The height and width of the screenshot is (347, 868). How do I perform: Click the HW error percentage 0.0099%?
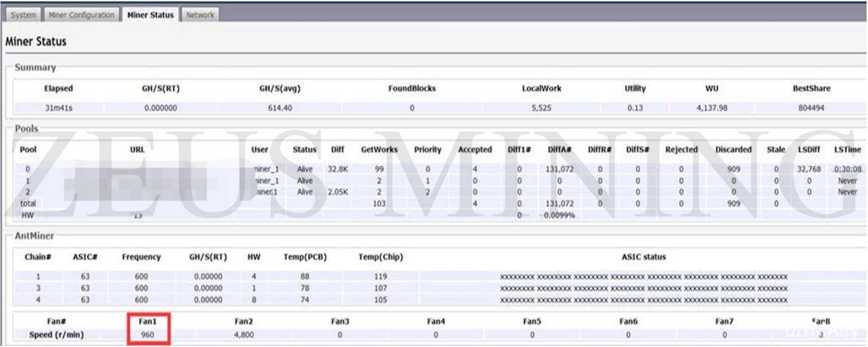coord(559,215)
